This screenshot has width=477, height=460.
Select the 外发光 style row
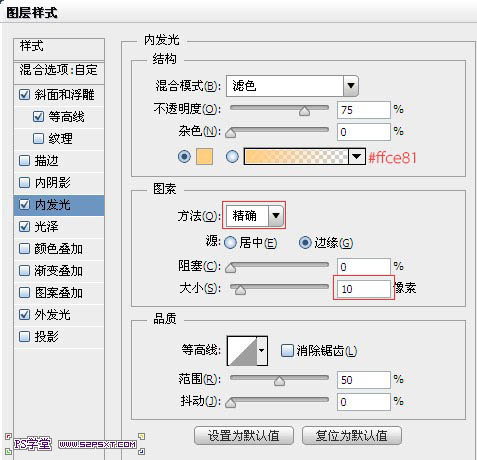point(59,315)
